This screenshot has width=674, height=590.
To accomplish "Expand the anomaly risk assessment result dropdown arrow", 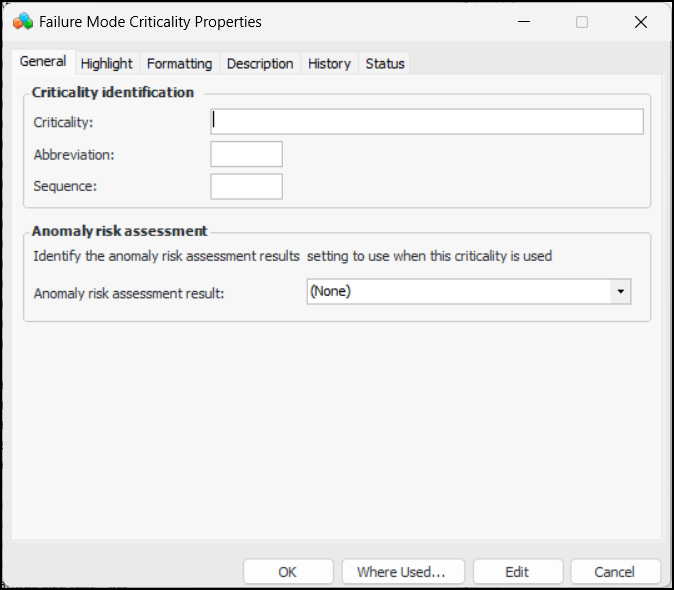I will coord(620,291).
